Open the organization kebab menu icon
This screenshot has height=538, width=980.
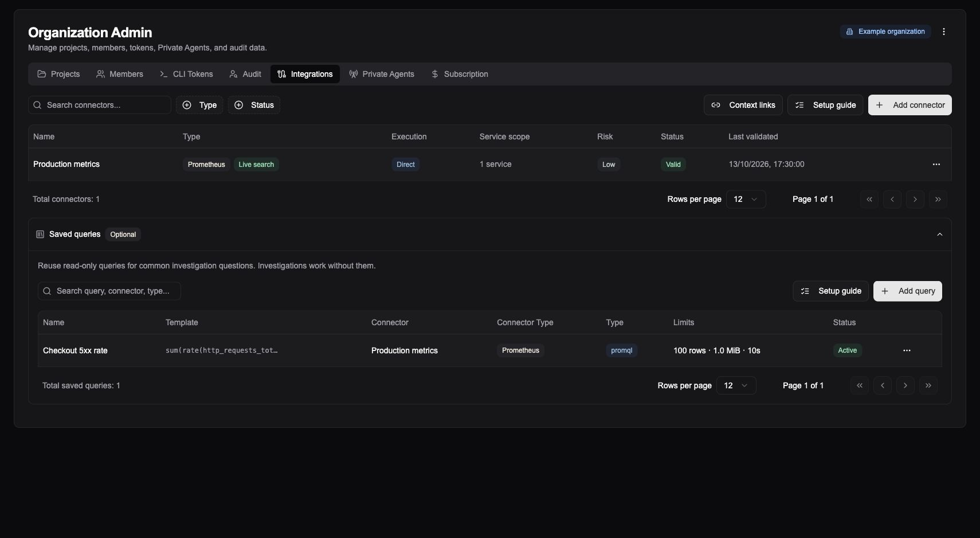click(944, 32)
